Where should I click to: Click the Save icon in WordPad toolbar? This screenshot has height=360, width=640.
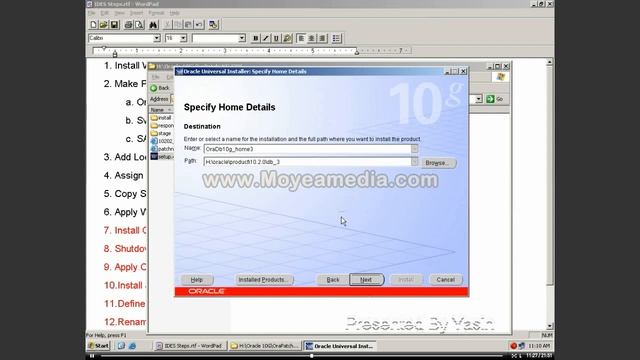(114, 25)
